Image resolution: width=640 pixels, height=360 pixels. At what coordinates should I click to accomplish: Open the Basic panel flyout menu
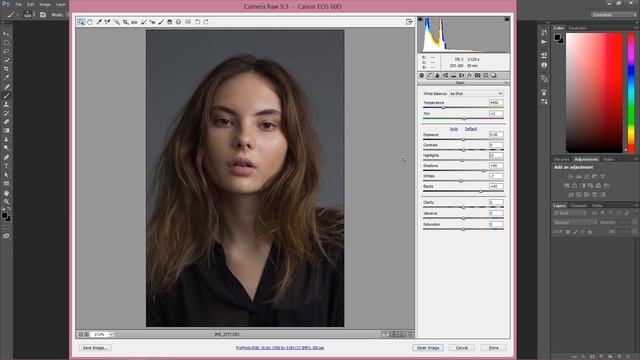point(507,83)
